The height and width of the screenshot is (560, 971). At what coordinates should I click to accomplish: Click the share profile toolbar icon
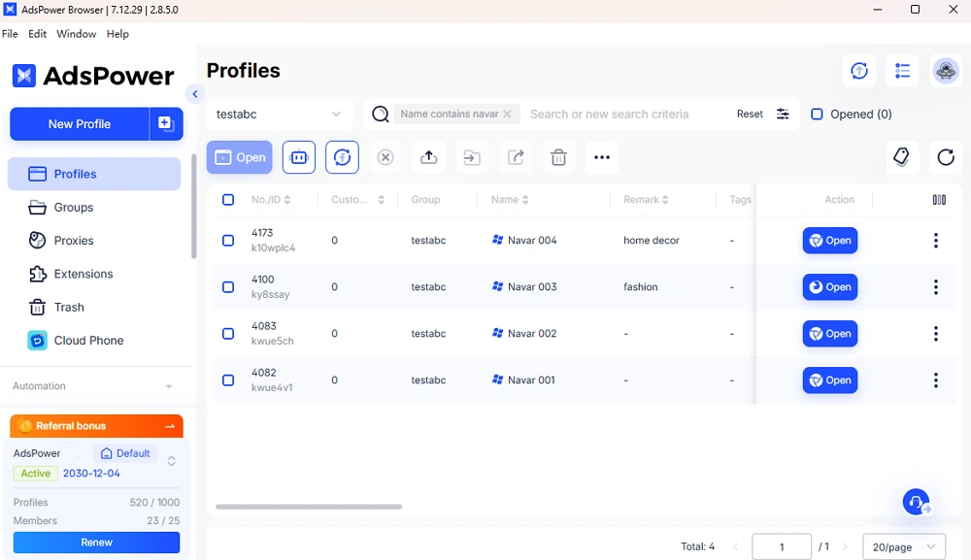[x=516, y=157]
